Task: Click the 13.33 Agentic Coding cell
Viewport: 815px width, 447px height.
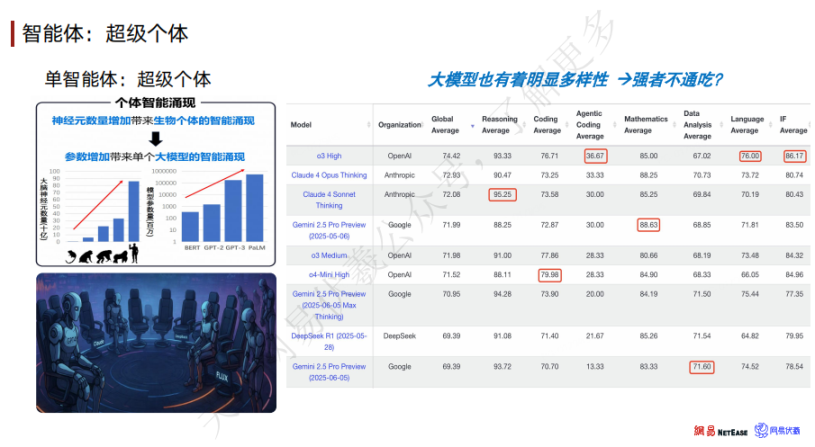Action: pyautogui.click(x=595, y=367)
